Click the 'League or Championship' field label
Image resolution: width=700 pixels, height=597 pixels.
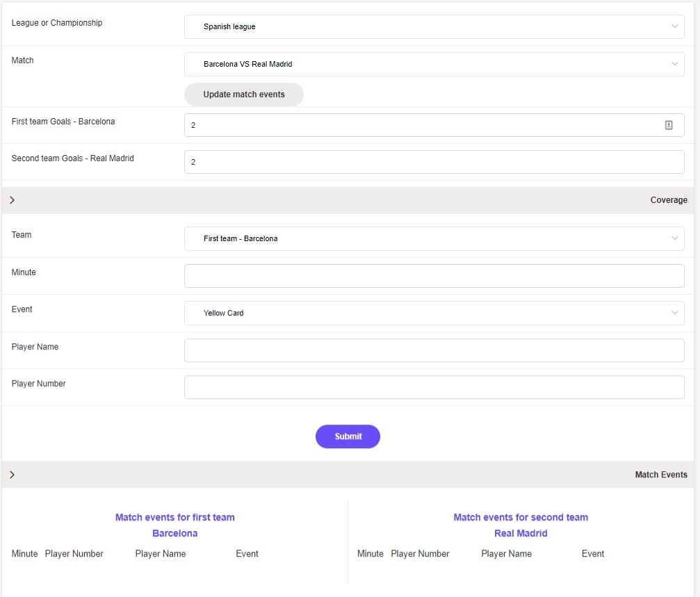(57, 23)
